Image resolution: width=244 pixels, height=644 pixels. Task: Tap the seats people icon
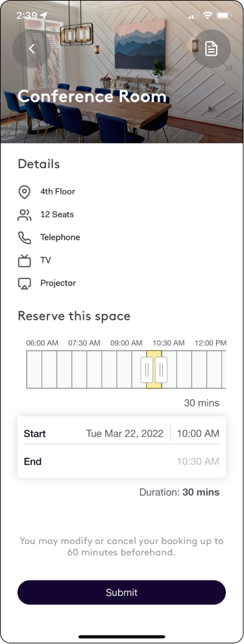pyautogui.click(x=25, y=215)
